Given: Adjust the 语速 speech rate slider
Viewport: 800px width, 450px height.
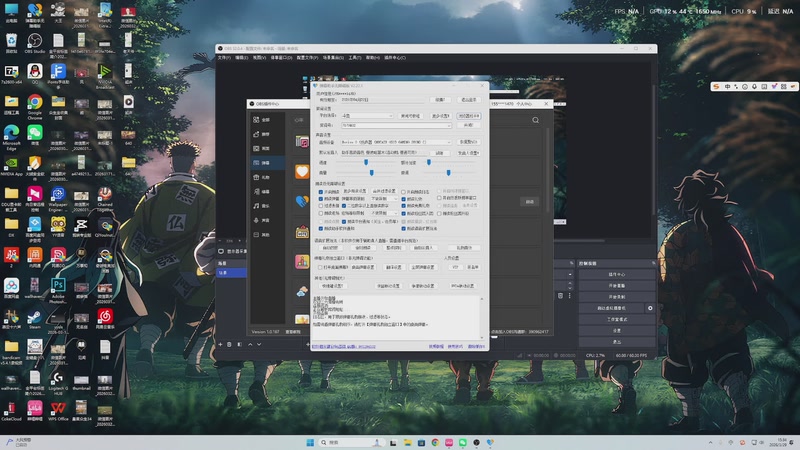Looking at the screenshot, I should (x=367, y=162).
